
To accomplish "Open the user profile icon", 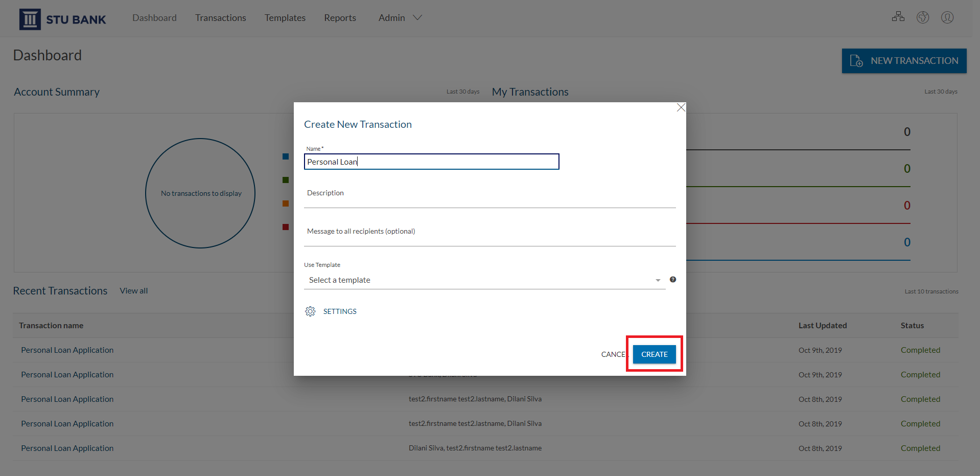I will click(x=947, y=17).
